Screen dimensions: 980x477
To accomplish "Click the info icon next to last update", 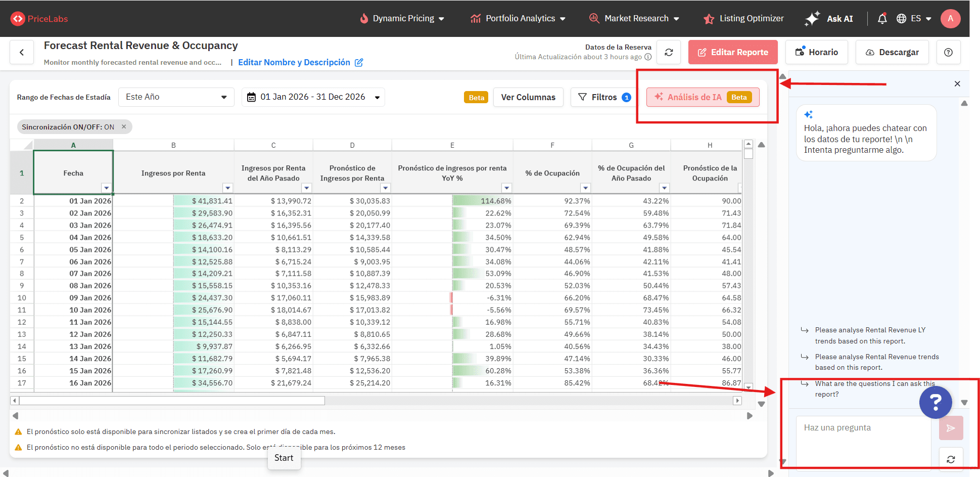I will tap(648, 57).
